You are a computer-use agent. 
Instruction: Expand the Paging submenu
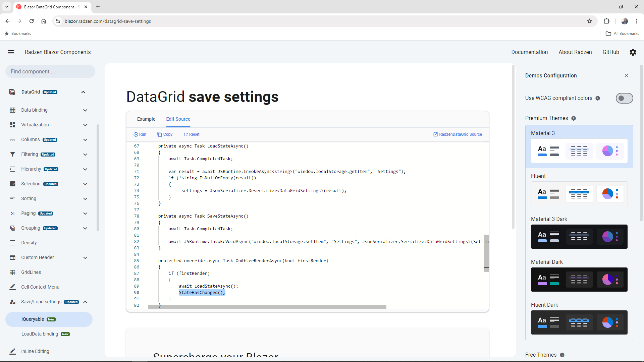85,214
